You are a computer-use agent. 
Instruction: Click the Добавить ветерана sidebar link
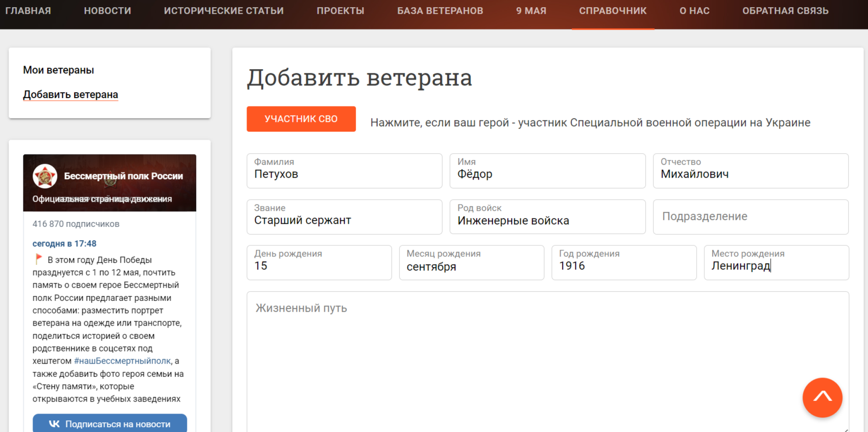point(70,94)
